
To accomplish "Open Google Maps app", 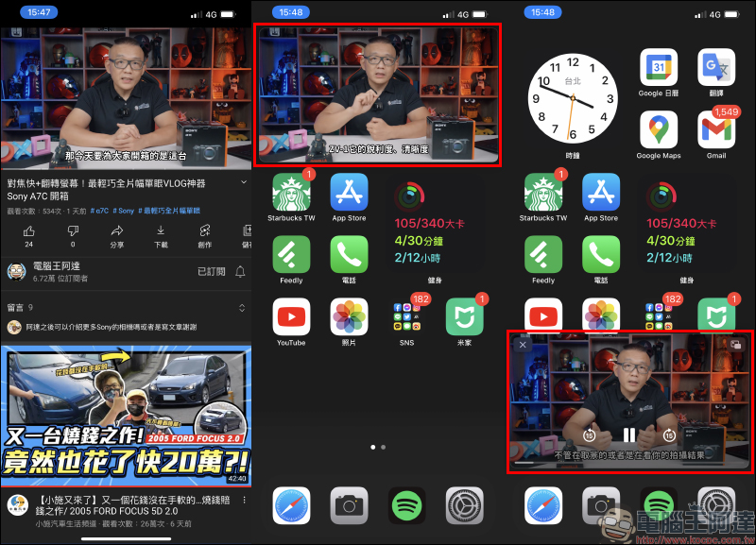I will pos(659,129).
